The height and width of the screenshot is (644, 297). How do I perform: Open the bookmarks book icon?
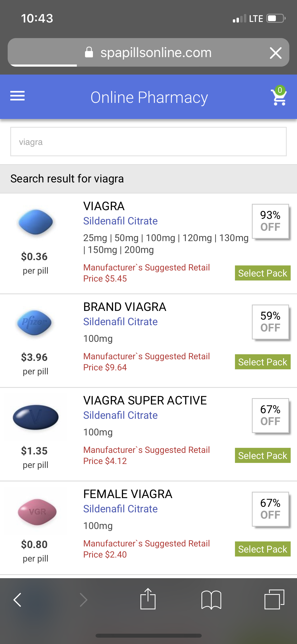(211, 600)
